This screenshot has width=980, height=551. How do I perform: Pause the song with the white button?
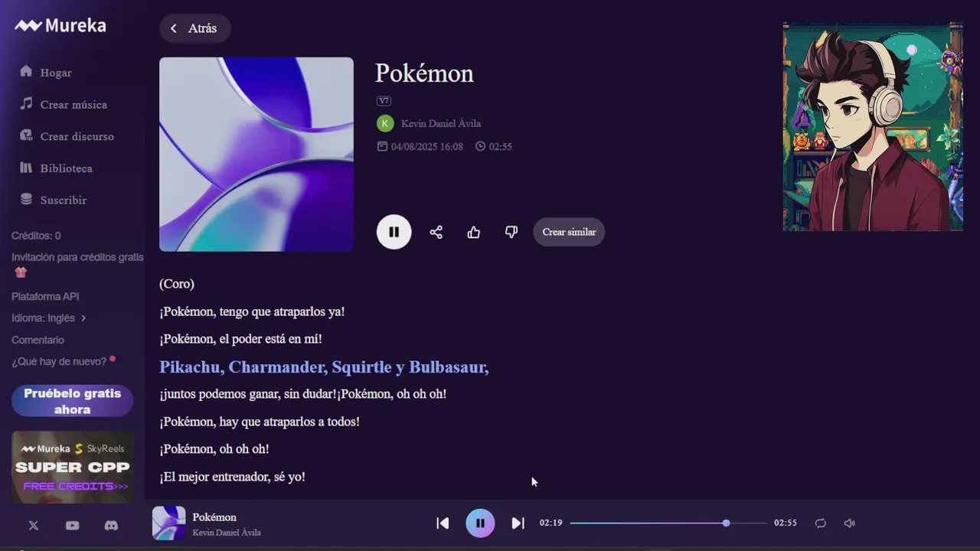coord(394,232)
